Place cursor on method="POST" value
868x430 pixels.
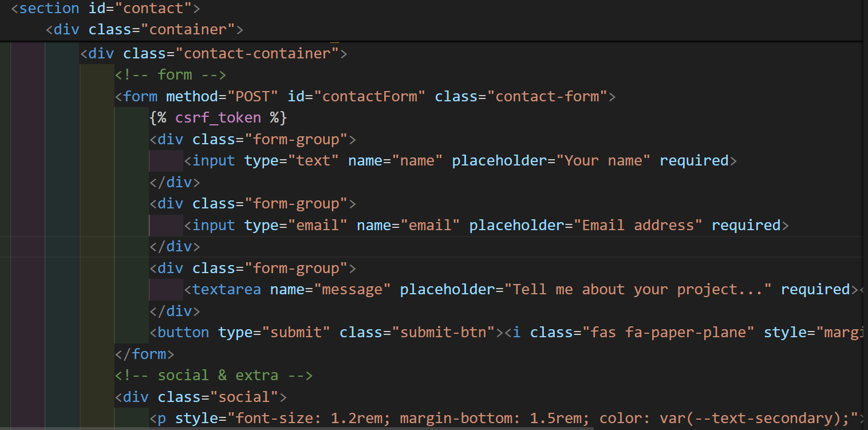(x=252, y=96)
